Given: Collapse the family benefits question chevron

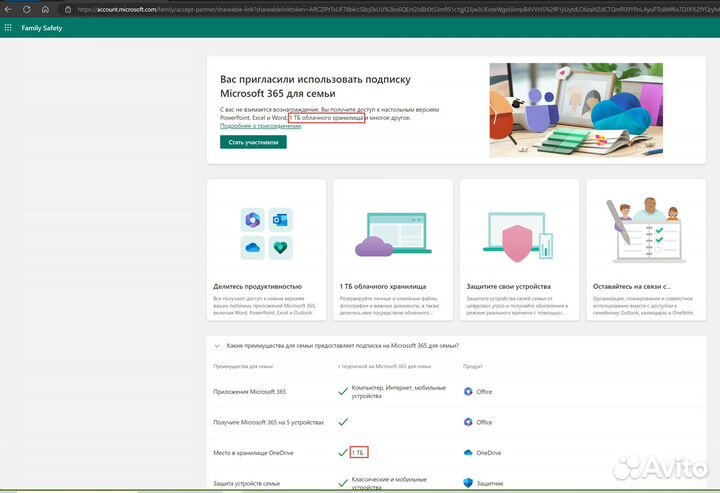Looking at the screenshot, I should (x=217, y=346).
